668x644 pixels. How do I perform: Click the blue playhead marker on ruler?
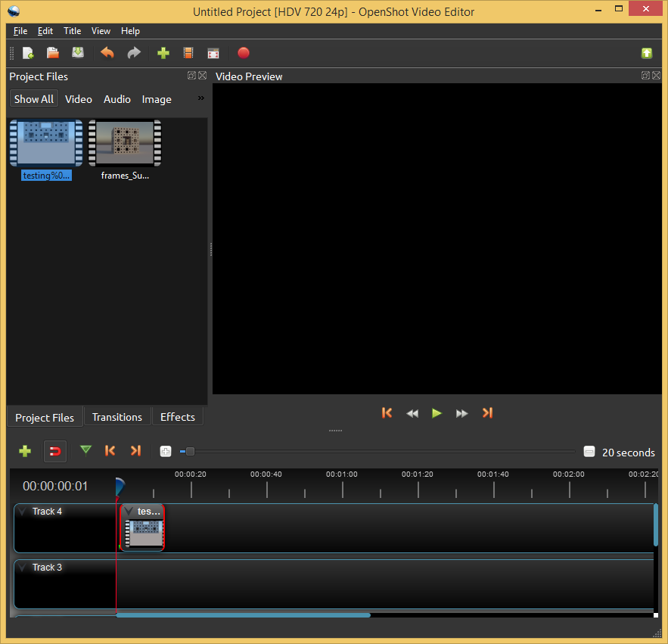pos(120,487)
